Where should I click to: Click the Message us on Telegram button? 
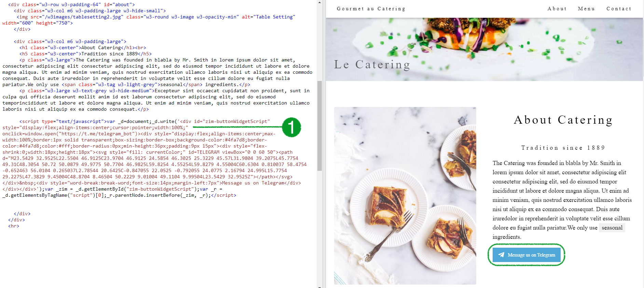pyautogui.click(x=526, y=255)
